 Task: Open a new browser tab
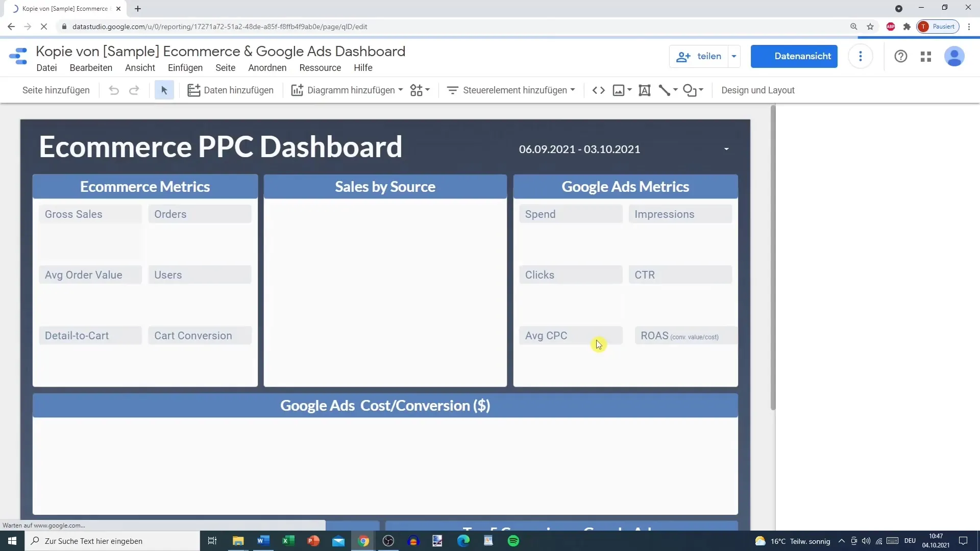click(138, 9)
